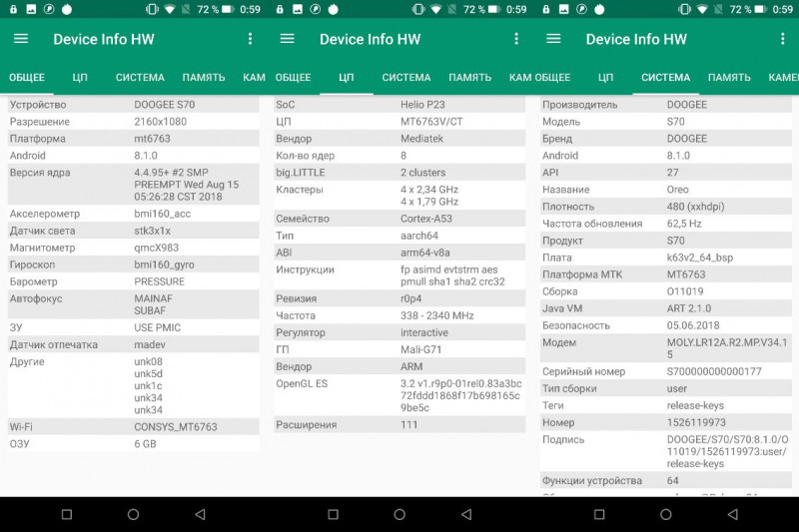The height and width of the screenshot is (532, 799).
Task: Tap Wi-Fi icon in middle screen status bar
Action: coord(436,9)
